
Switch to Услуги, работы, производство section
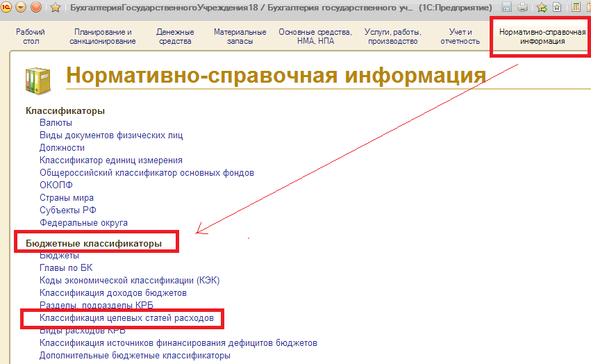click(x=393, y=37)
